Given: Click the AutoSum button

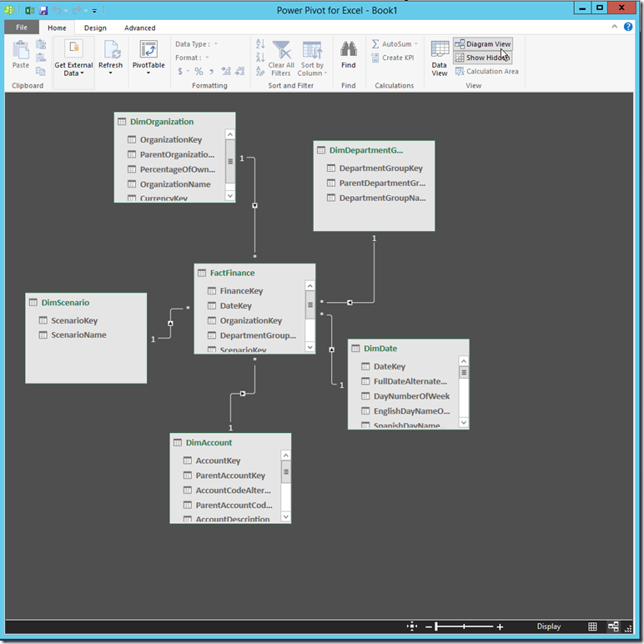Looking at the screenshot, I should click(x=395, y=44).
